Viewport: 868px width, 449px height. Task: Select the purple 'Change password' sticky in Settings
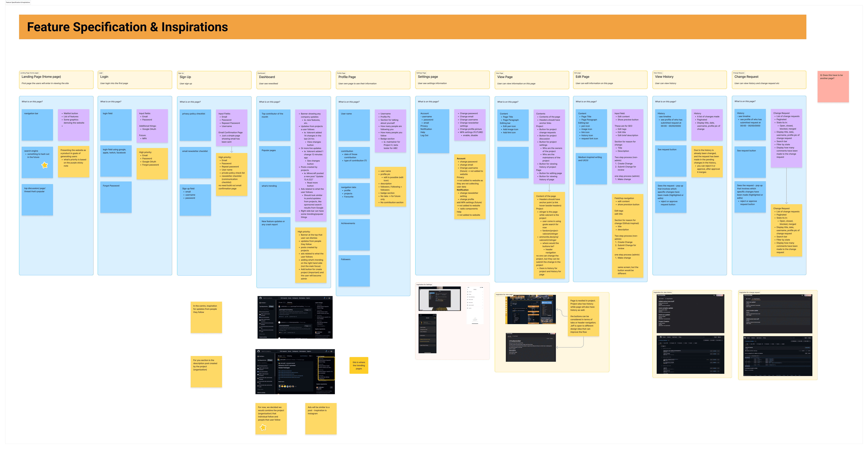pyautogui.click(x=470, y=125)
